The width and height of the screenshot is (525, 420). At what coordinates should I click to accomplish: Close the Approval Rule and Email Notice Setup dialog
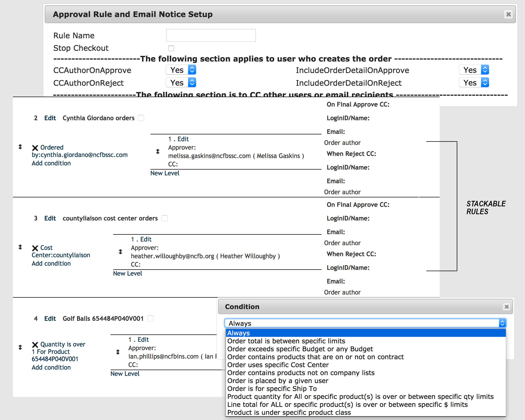click(508, 14)
